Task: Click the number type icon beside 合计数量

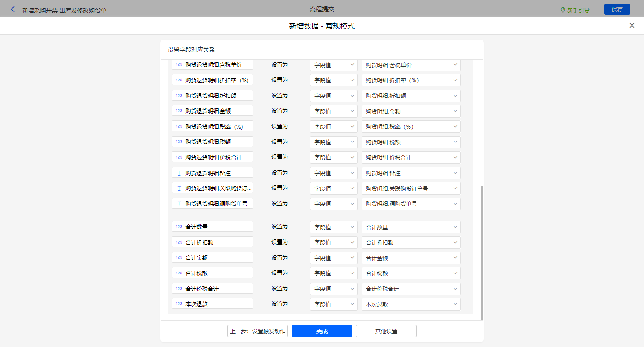Action: point(179,227)
